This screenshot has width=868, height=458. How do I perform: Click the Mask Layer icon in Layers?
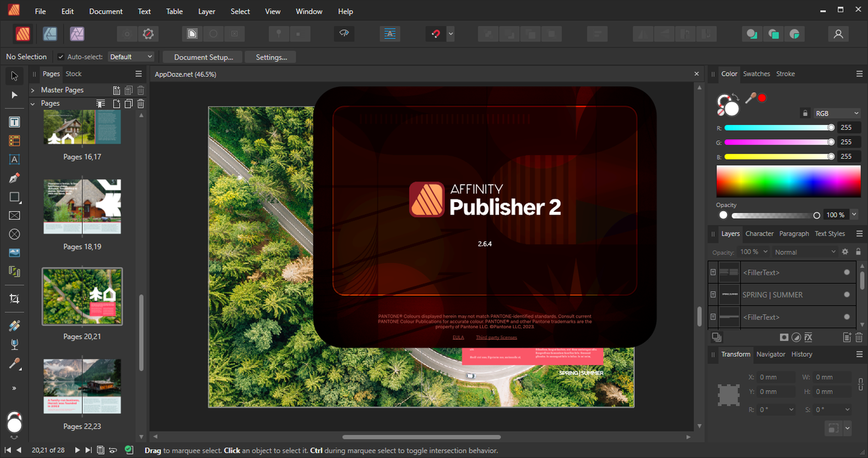[x=784, y=337]
